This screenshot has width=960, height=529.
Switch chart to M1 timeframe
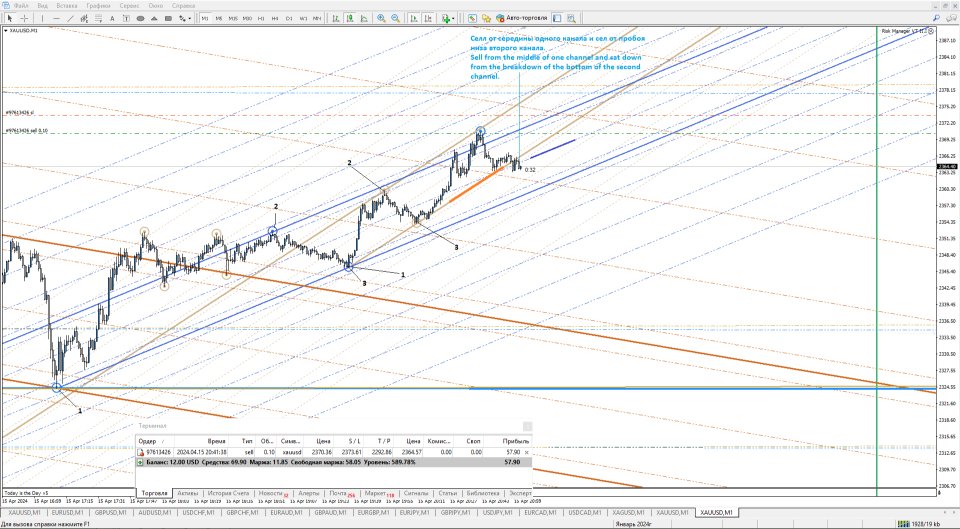pos(205,18)
